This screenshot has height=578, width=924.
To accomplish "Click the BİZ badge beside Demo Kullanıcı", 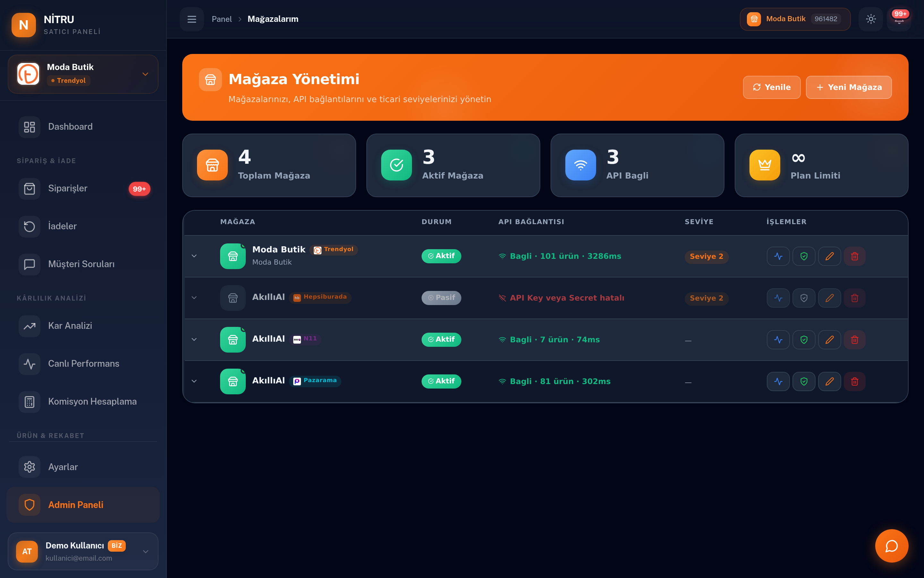I will (116, 546).
